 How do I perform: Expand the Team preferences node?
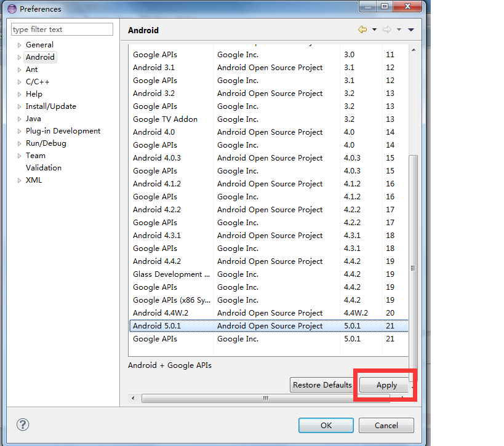coord(19,156)
